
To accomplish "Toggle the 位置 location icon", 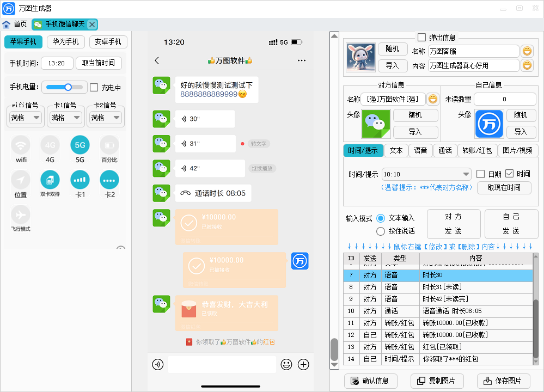I will 21,180.
